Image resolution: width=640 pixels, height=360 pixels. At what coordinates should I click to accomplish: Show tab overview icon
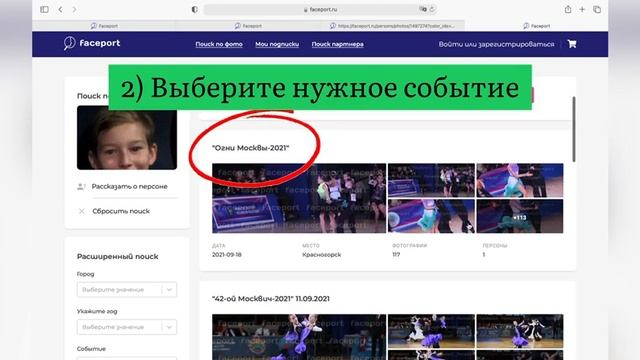597,9
